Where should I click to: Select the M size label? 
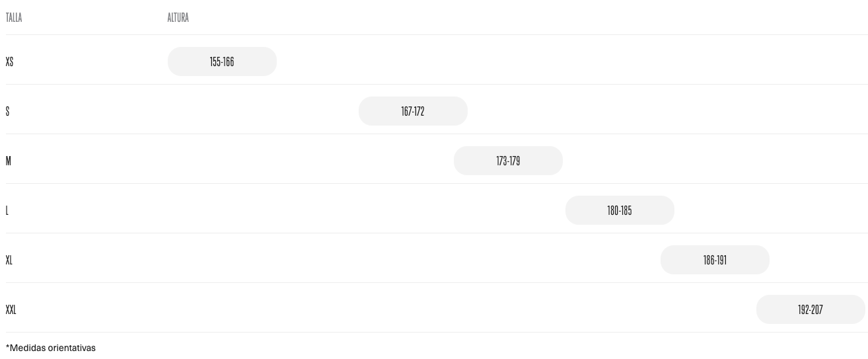click(8, 161)
